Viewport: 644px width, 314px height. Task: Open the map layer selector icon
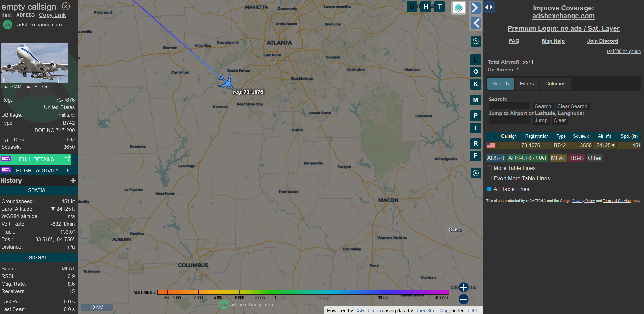[x=458, y=7]
